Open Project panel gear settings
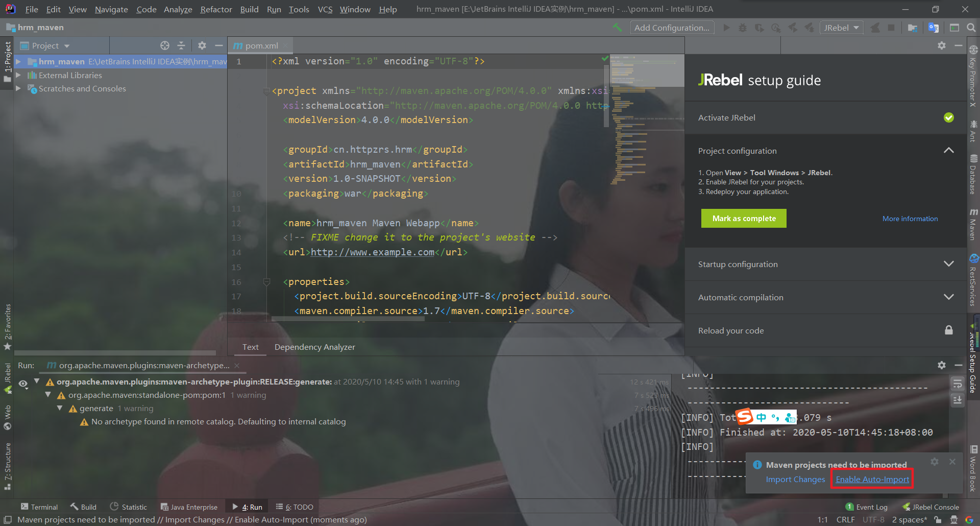Viewport: 980px width, 526px height. tap(202, 45)
